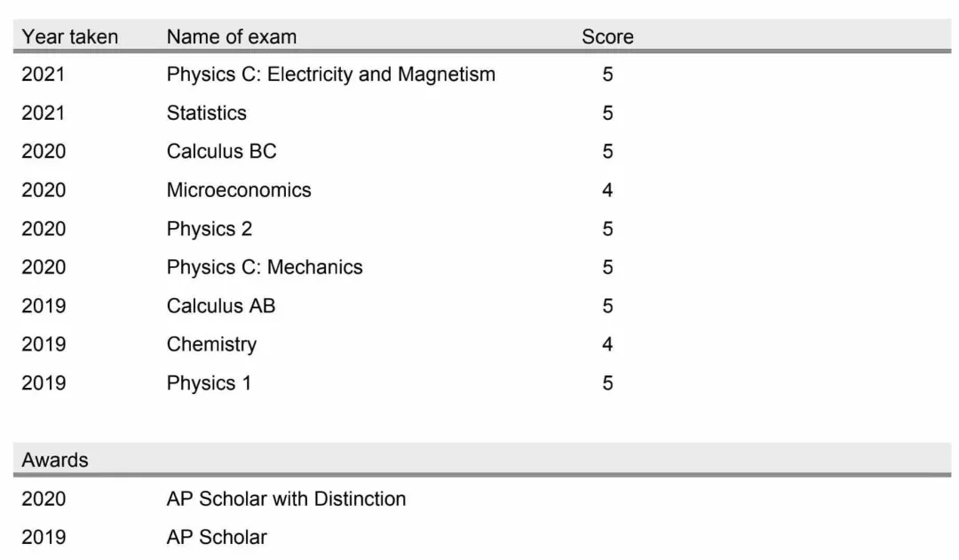
Task: Click the Physics 2 exam entry
Action: point(210,229)
